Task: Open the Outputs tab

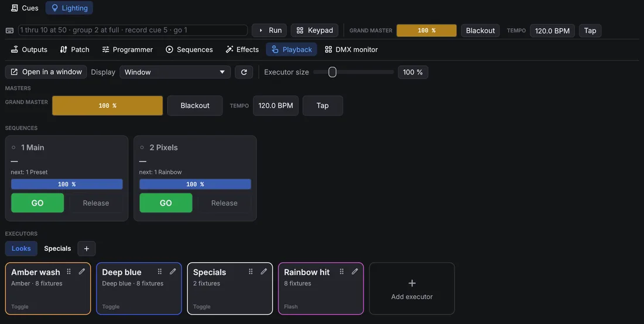Action: point(29,49)
